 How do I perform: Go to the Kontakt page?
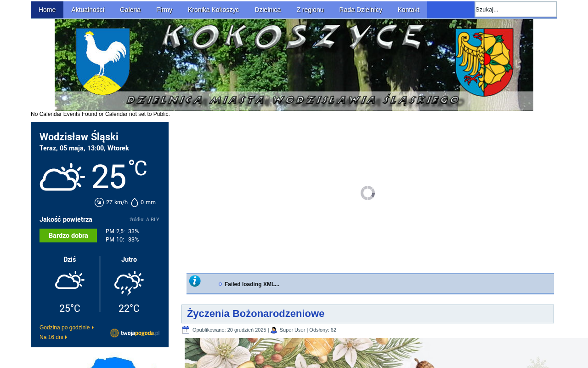[408, 10]
